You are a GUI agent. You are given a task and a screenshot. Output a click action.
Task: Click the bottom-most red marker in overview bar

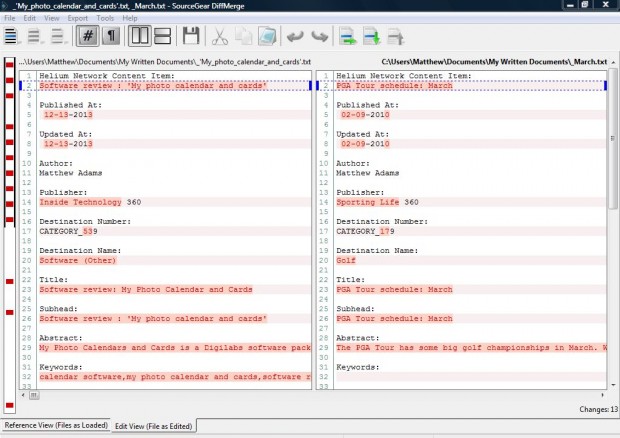pos(9,405)
